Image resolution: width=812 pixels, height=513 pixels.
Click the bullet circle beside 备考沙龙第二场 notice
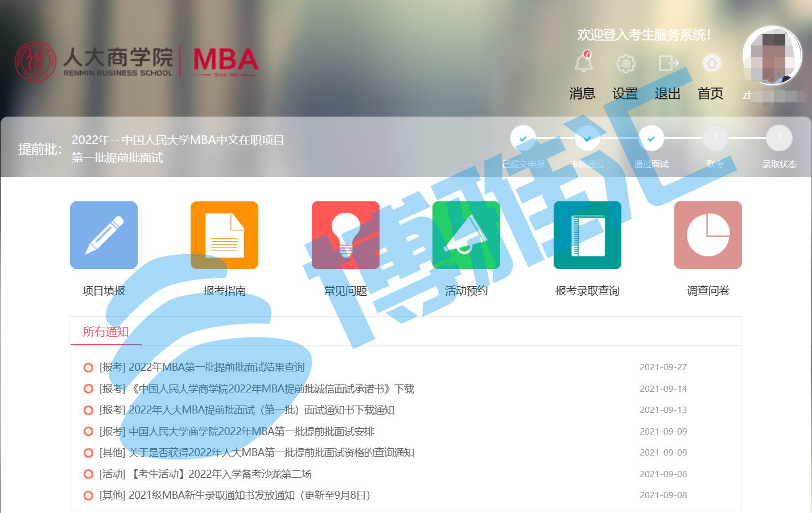[88, 474]
